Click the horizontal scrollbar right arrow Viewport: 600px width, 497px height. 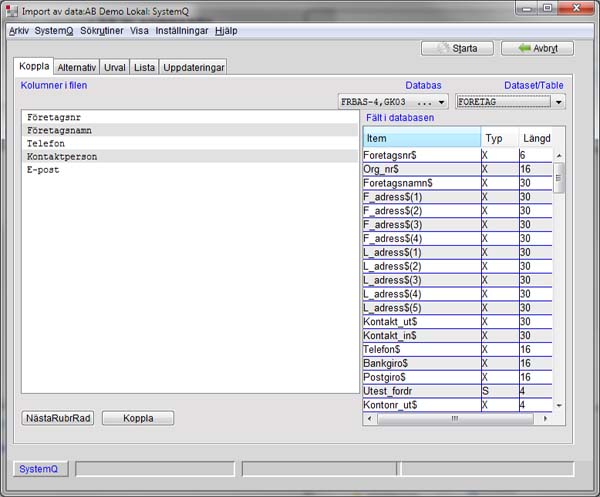pyautogui.click(x=546, y=418)
